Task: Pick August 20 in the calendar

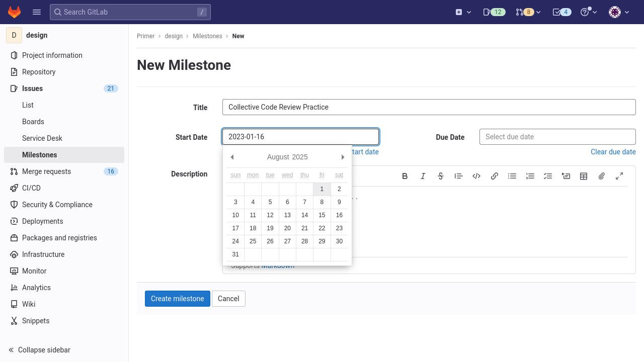Action: click(287, 228)
